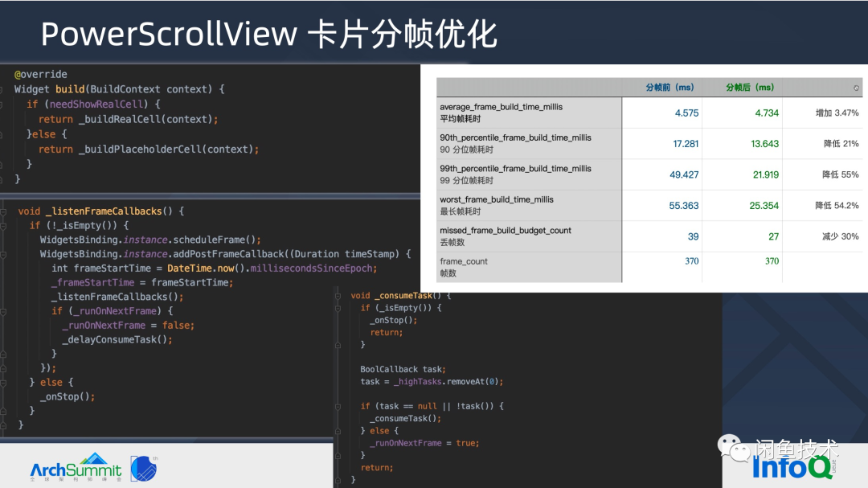Click the @override annotation line
868x488 pixels.
point(41,74)
